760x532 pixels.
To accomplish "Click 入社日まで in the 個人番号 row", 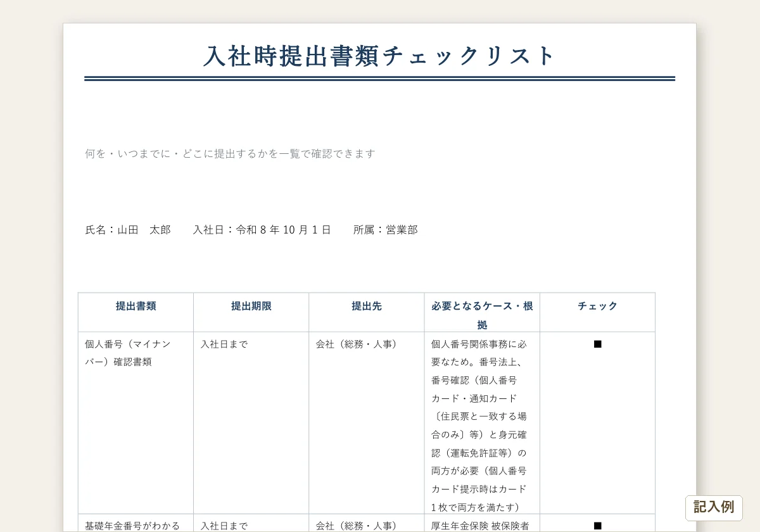I will pyautogui.click(x=224, y=344).
